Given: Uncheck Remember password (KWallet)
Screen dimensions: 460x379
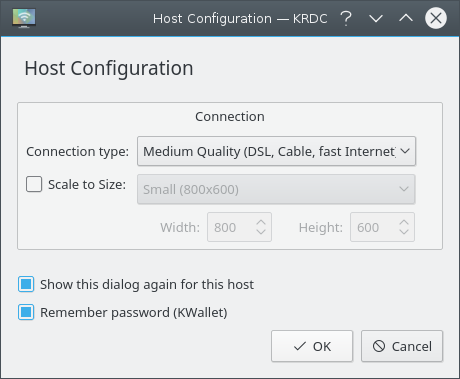Looking at the screenshot, I should (26, 312).
